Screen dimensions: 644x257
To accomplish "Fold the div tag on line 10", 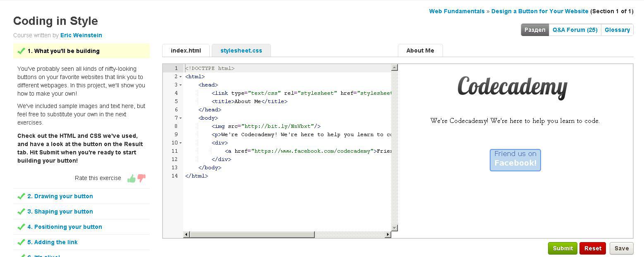I will pos(181,143).
